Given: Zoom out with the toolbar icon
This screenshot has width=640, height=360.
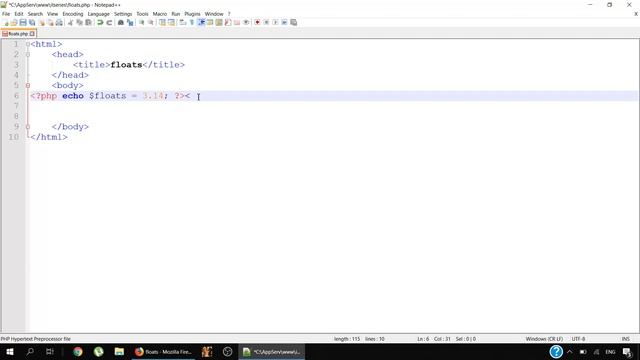Looking at the screenshot, I should point(151,22).
